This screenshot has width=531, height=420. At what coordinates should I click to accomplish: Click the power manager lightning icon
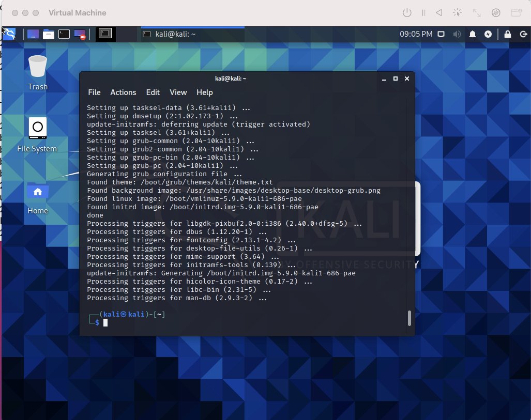click(x=488, y=34)
